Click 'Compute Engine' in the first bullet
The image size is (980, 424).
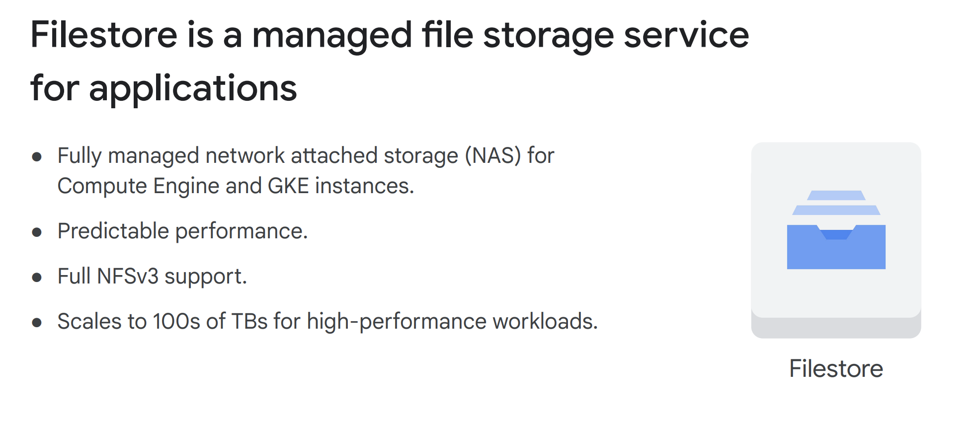pyautogui.click(x=102, y=186)
